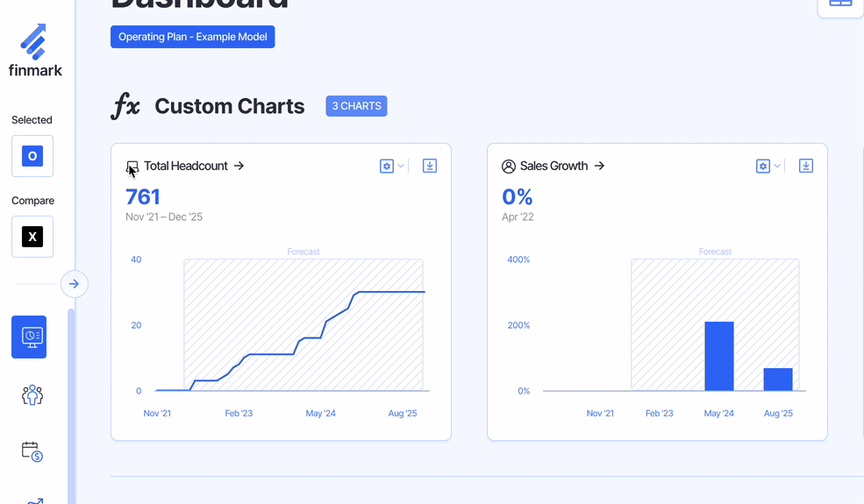The width and height of the screenshot is (864, 504).
Task: Click the Operating Plan - Example Model badge
Action: [193, 37]
